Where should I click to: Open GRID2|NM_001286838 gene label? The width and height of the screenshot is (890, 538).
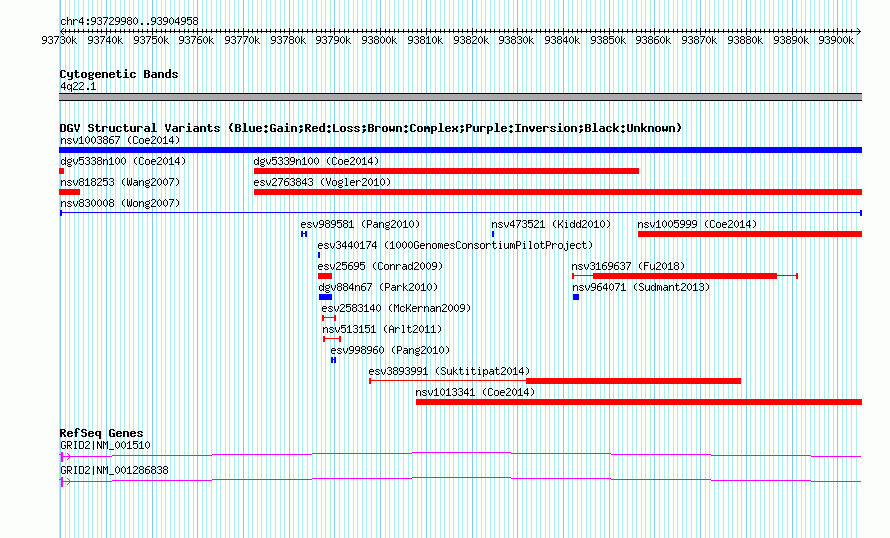114,470
